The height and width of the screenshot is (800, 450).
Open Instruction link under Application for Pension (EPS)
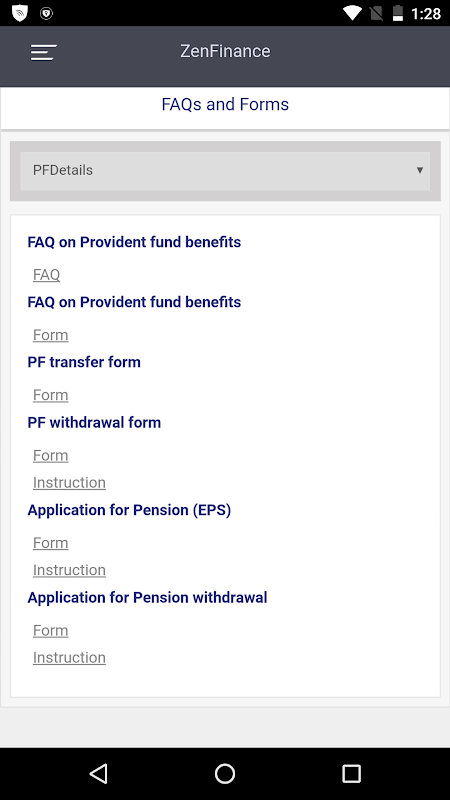[69, 570]
